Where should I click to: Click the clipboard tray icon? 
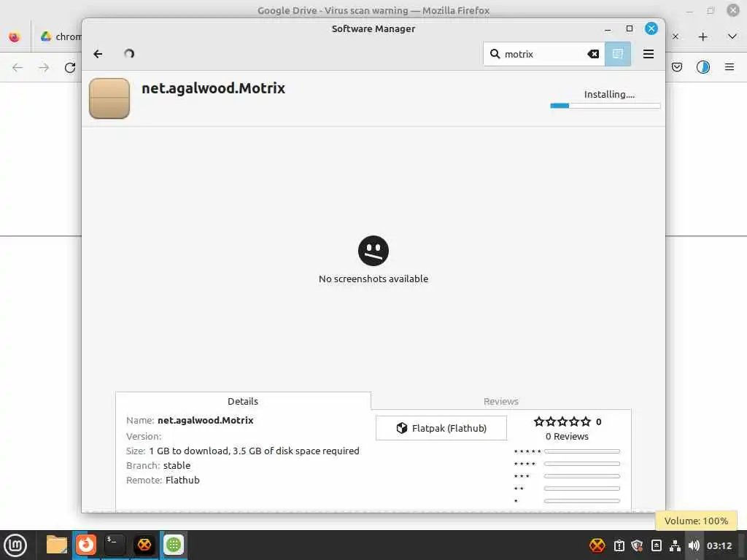(x=619, y=545)
